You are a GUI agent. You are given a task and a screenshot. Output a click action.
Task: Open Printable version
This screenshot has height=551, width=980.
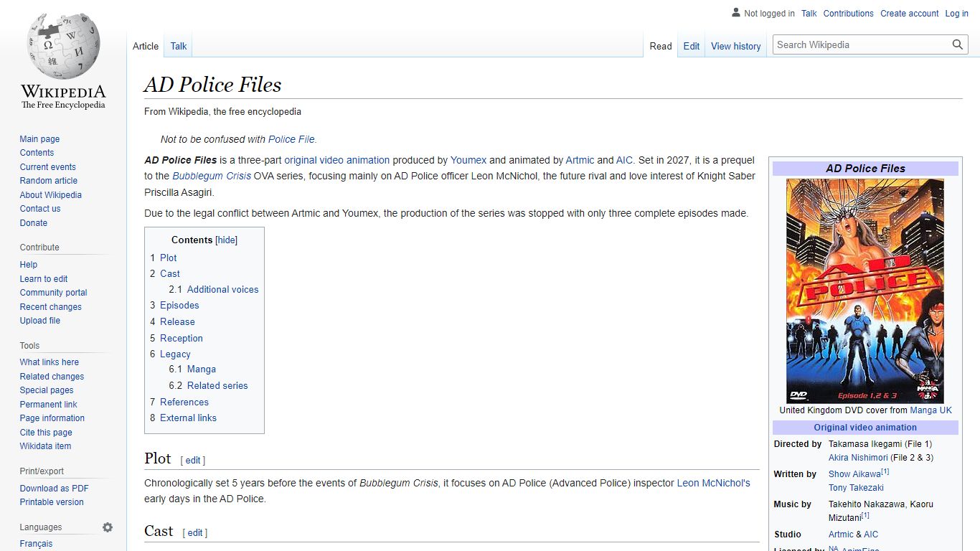[x=52, y=502]
